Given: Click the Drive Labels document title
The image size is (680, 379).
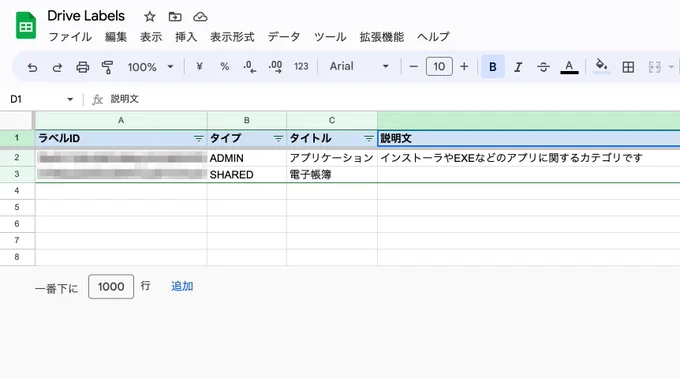Looking at the screenshot, I should click(86, 16).
